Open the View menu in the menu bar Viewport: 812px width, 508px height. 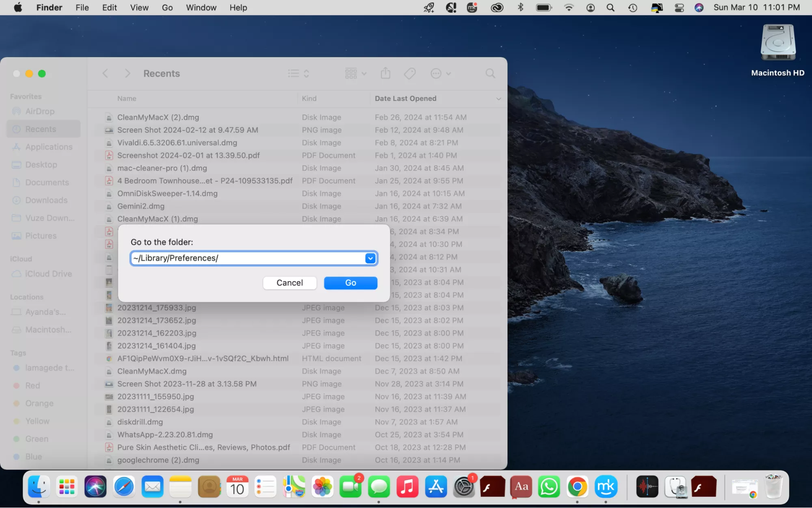click(x=139, y=7)
